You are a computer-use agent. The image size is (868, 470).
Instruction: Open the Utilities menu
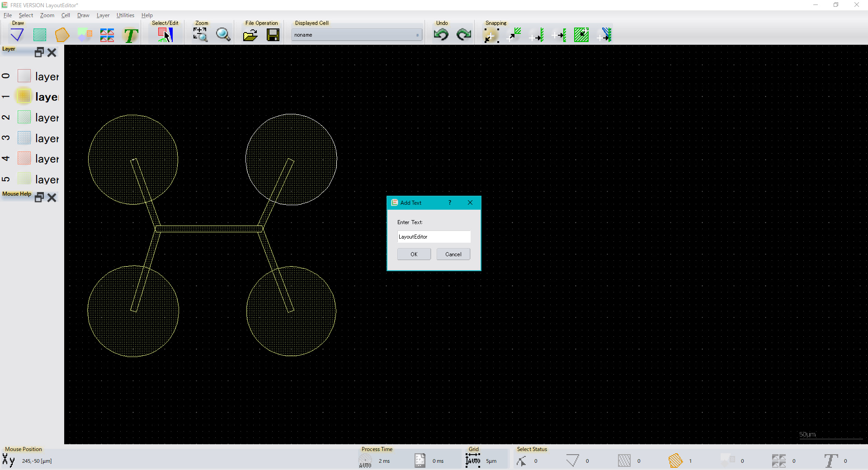125,15
